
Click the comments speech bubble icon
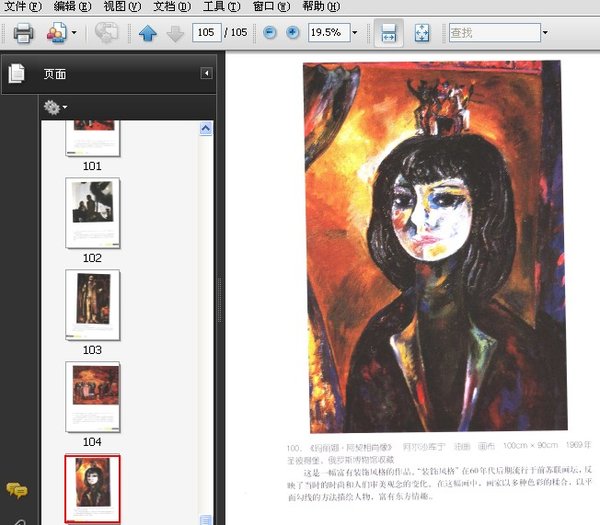click(x=16, y=491)
